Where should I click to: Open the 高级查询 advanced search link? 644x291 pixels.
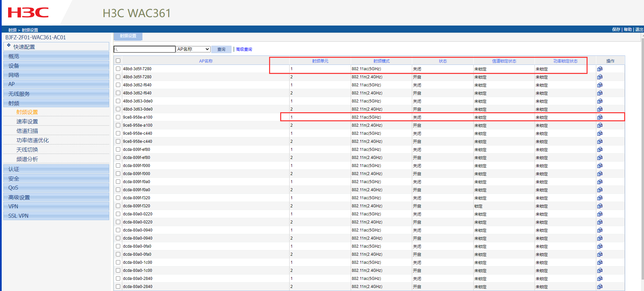click(244, 49)
